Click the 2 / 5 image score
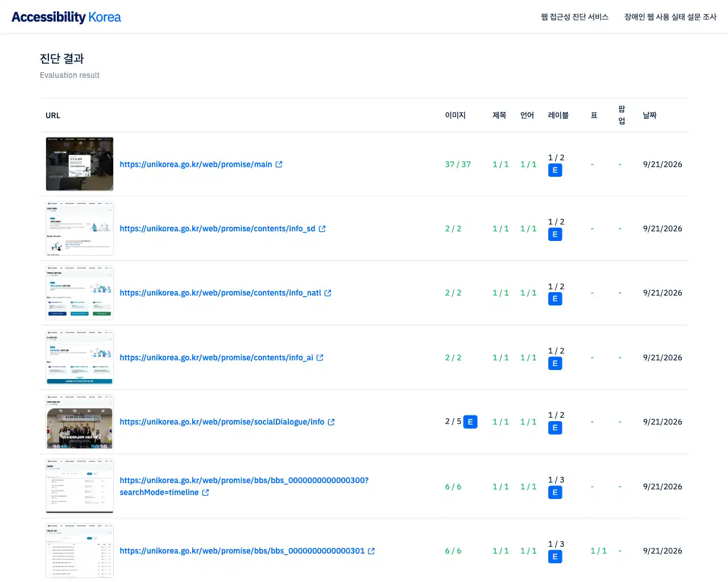The image size is (728, 582). (x=453, y=422)
